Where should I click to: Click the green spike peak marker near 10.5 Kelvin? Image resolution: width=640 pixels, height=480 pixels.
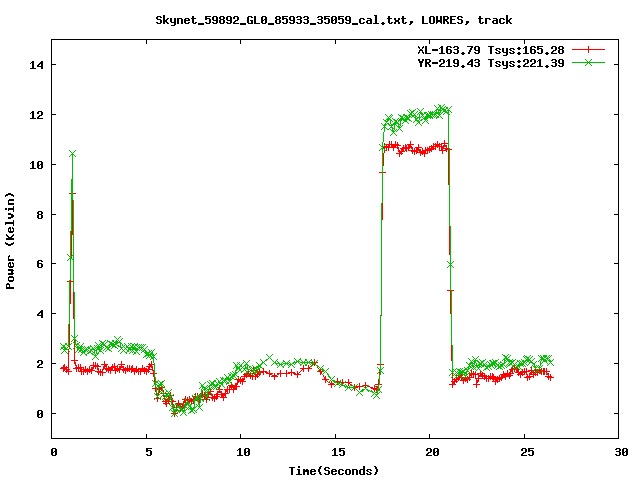(x=72, y=153)
